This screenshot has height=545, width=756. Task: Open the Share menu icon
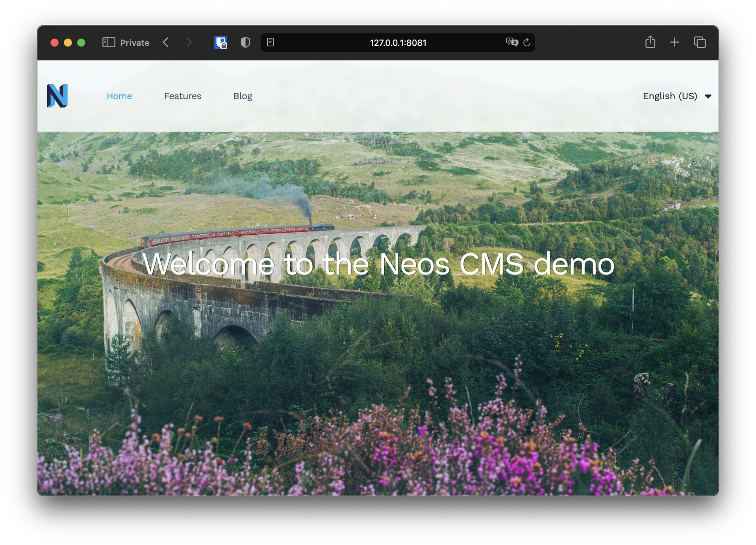click(650, 42)
